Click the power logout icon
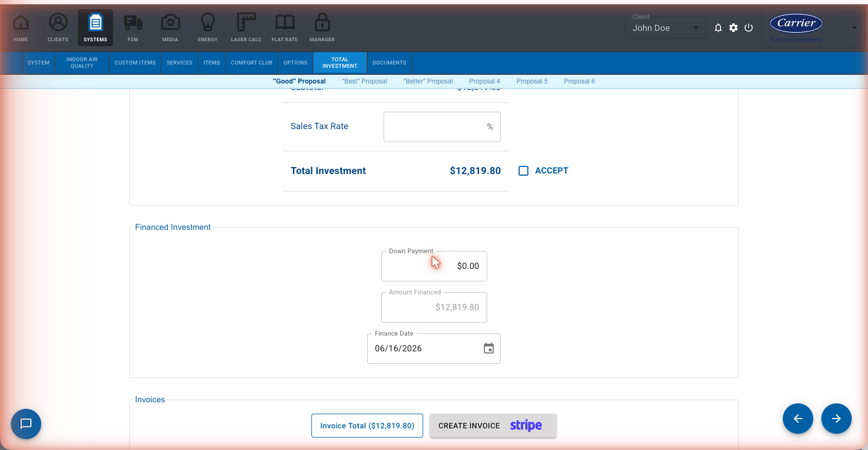This screenshot has width=868, height=450. click(749, 28)
